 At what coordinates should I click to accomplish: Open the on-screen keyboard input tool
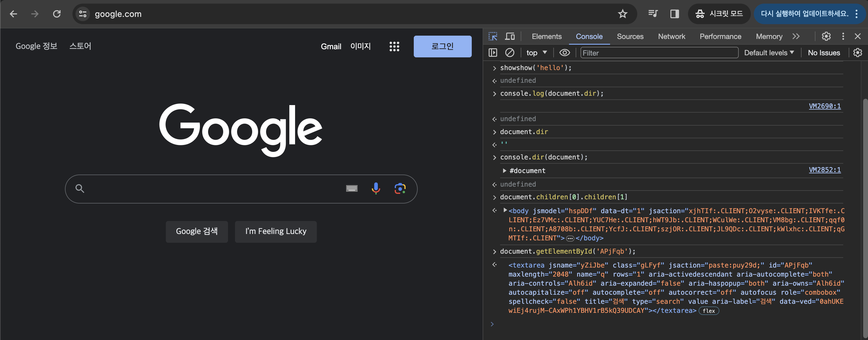(x=352, y=188)
